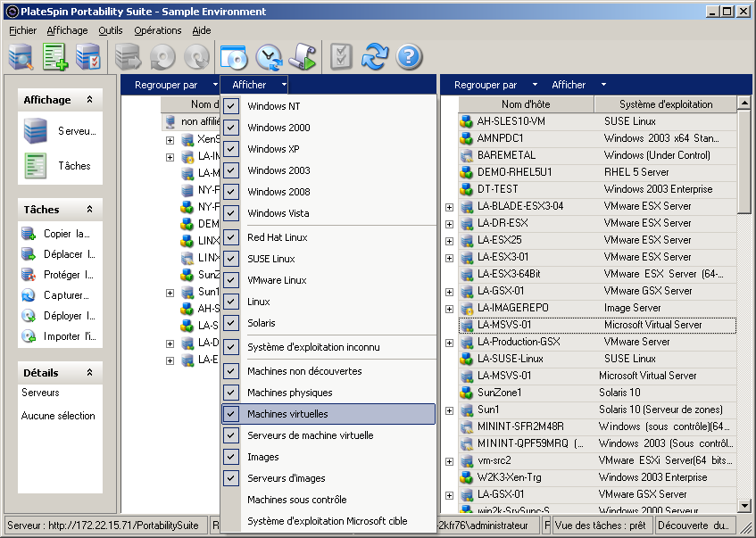This screenshot has width=756, height=538.
Task: Click the Copier la... task link
Action: 66,234
